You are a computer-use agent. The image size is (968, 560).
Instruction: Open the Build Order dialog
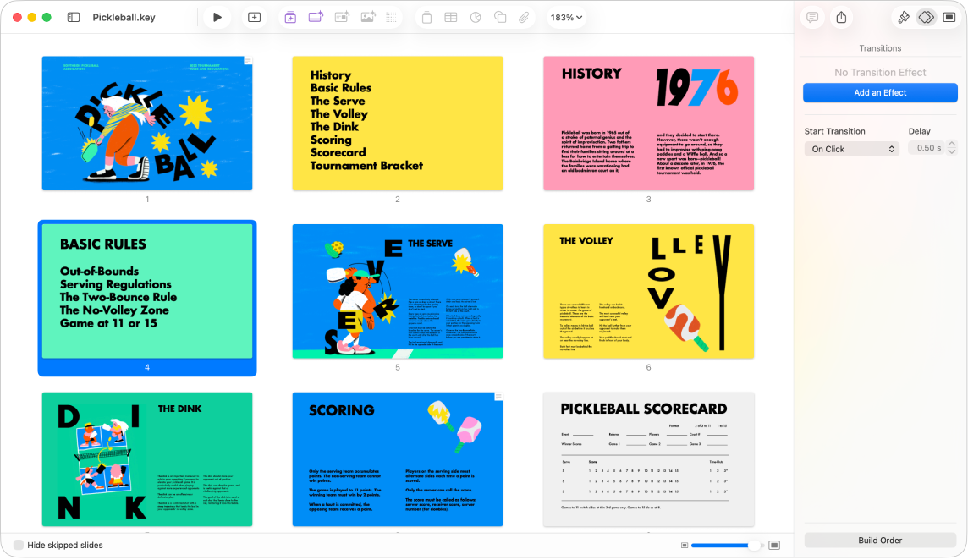pos(880,541)
